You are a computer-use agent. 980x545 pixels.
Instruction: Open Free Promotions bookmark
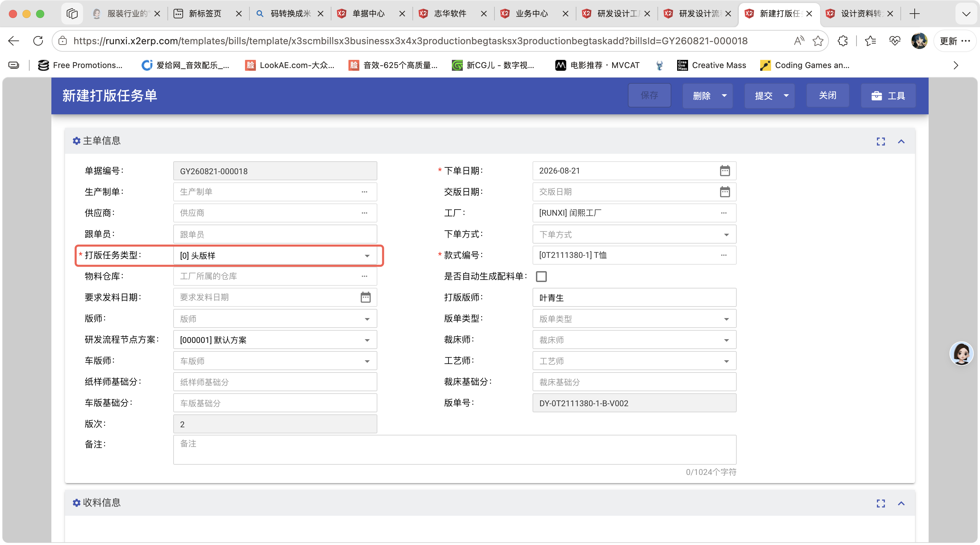coord(80,65)
